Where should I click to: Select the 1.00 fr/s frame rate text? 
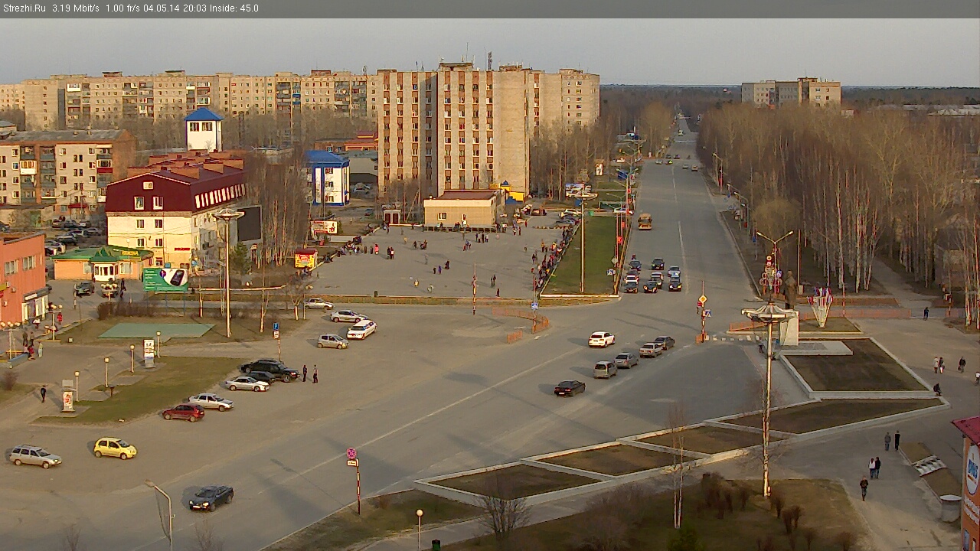coord(122,8)
